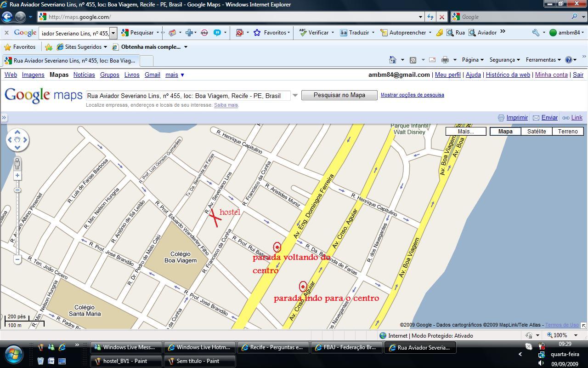
Task: Click the printer icon in IE toolbar
Action: [x=445, y=60]
